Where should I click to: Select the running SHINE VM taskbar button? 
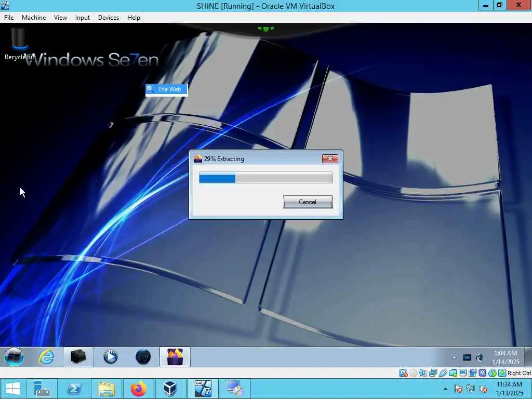(x=203, y=389)
